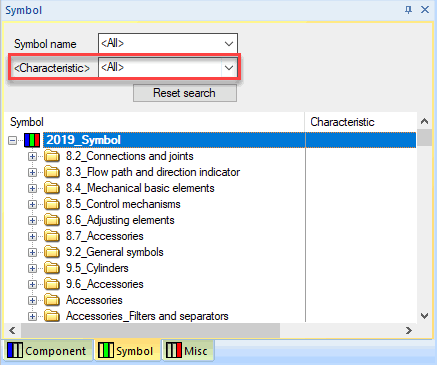Click the green Symbol tab icon
This screenshot has height=365, width=437.
tap(106, 350)
